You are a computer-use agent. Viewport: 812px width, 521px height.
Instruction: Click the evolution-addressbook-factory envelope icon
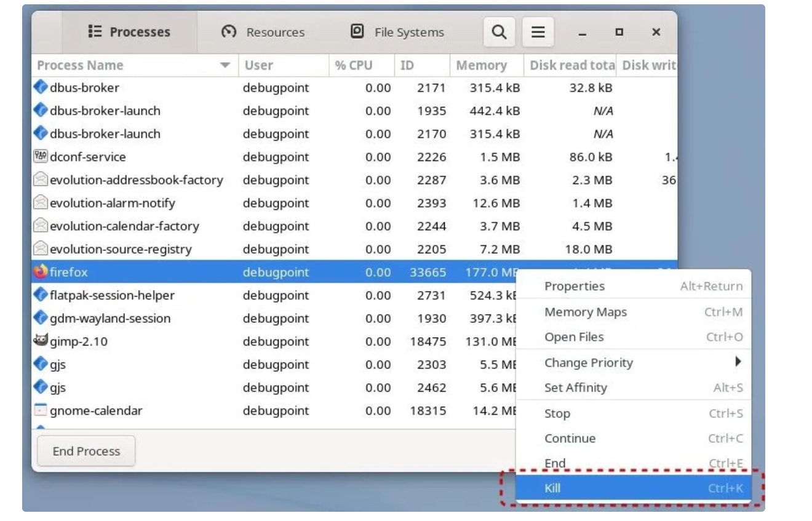tap(41, 180)
